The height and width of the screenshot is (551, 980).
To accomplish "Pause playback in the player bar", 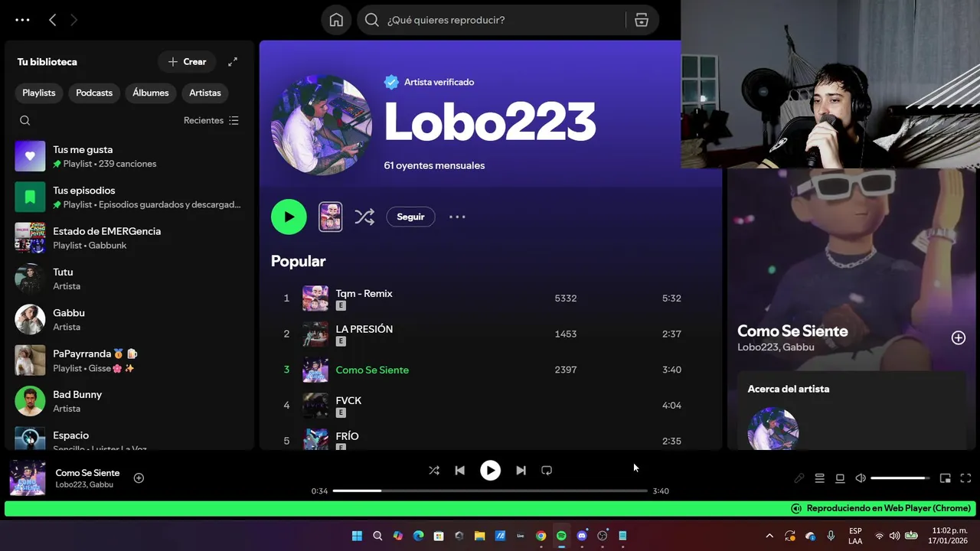I will tap(490, 470).
